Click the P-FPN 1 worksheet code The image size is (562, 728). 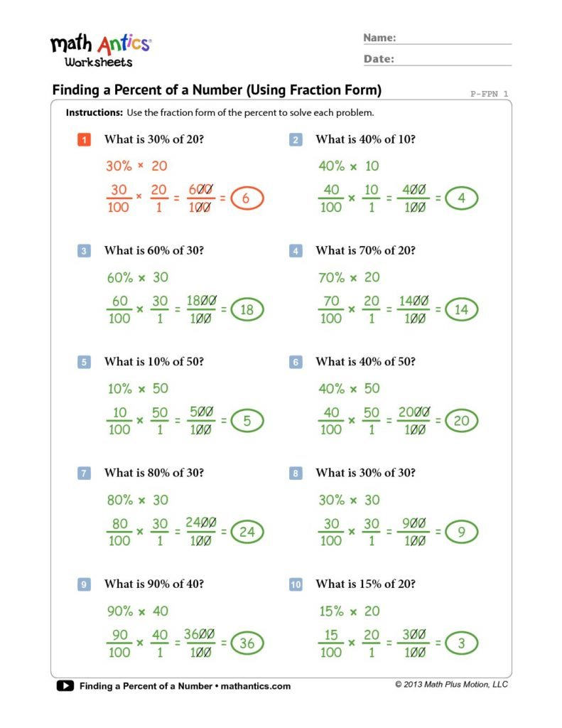490,94
